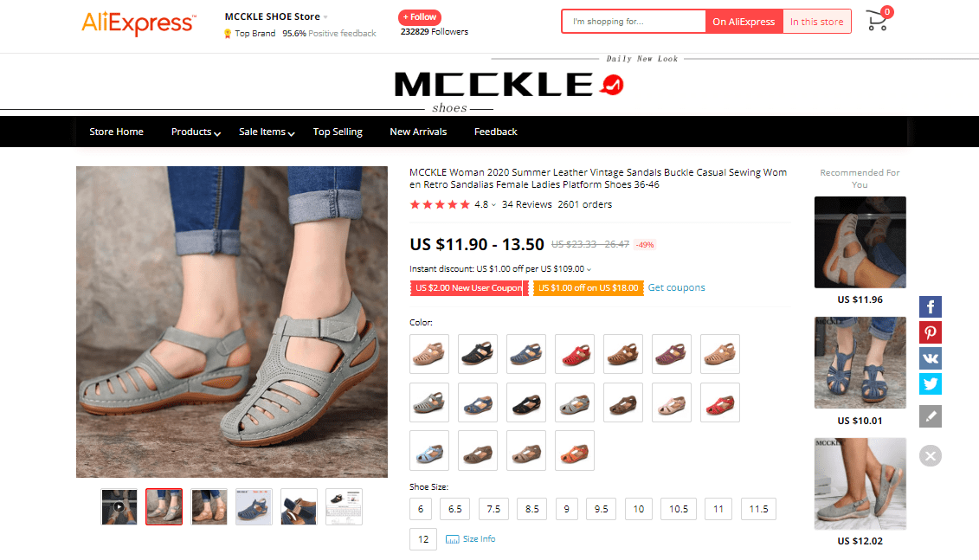
Task: Share product on Facebook
Action: [x=931, y=306]
